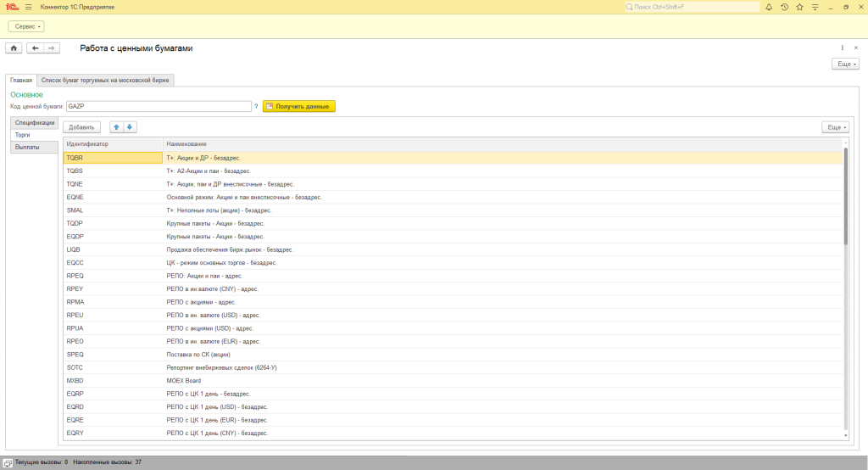This screenshot has width=868, height=470.
Task: Select the SOTC row
Action: click(x=453, y=367)
